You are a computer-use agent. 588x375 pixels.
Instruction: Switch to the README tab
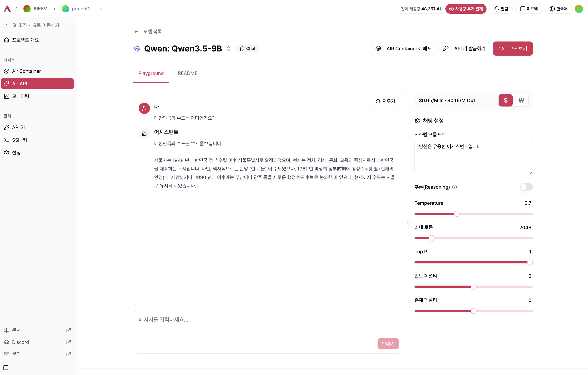pos(188,73)
